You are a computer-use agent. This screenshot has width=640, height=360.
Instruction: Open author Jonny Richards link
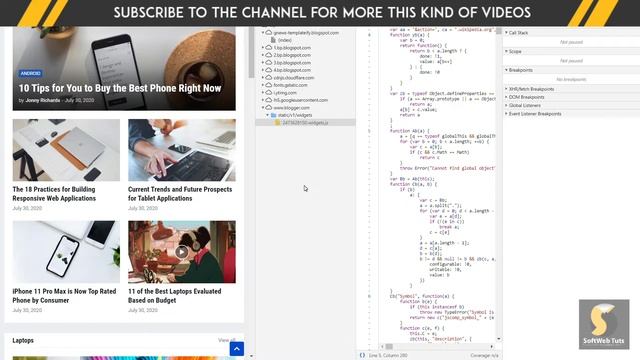click(x=43, y=100)
